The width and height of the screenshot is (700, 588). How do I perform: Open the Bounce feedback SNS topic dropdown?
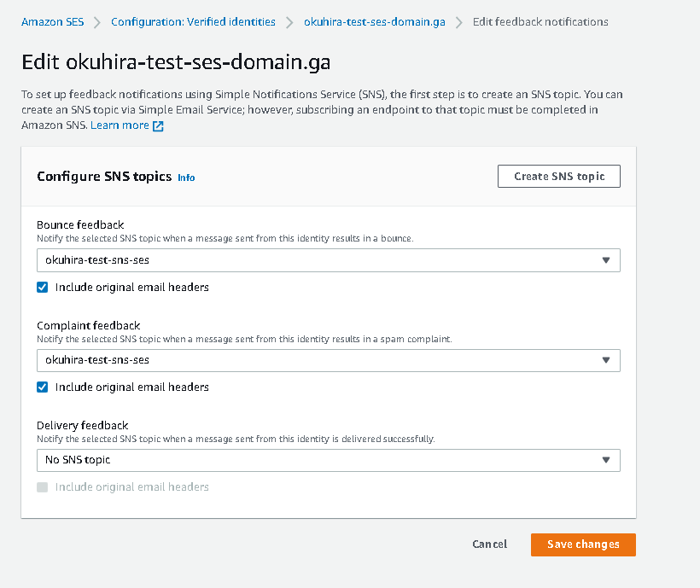328,260
